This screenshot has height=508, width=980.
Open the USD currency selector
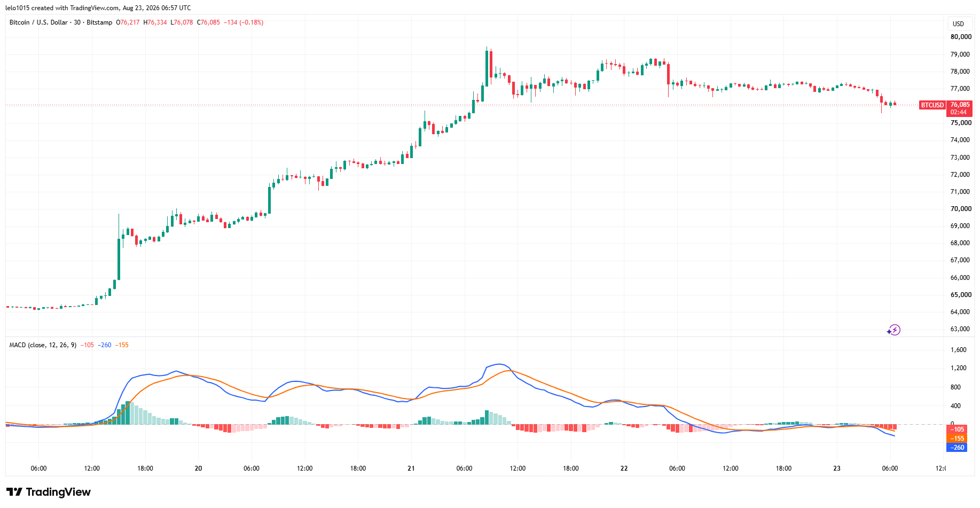coord(958,24)
